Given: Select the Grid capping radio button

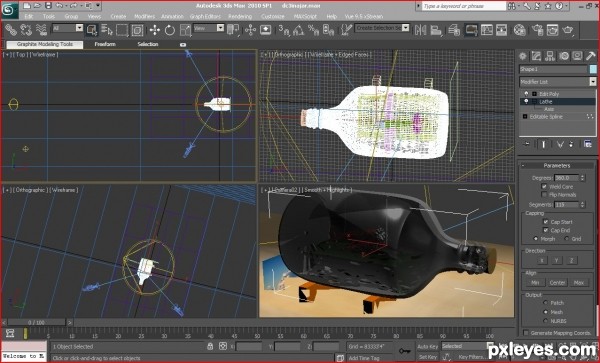Looking at the screenshot, I should 567,239.
